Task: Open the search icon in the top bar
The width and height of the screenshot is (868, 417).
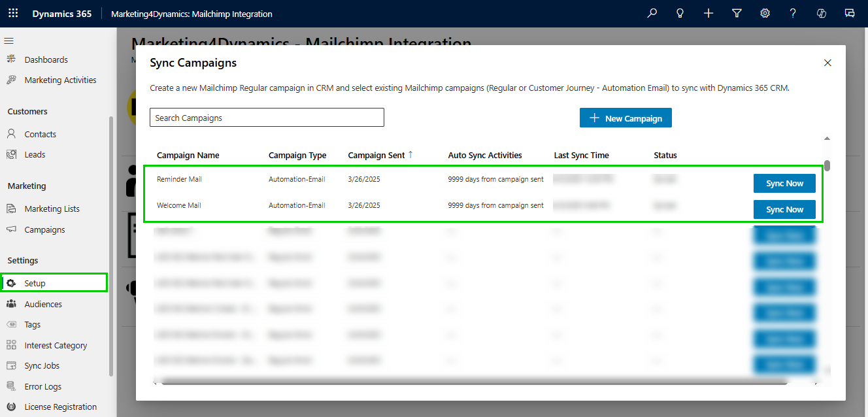Action: tap(652, 12)
